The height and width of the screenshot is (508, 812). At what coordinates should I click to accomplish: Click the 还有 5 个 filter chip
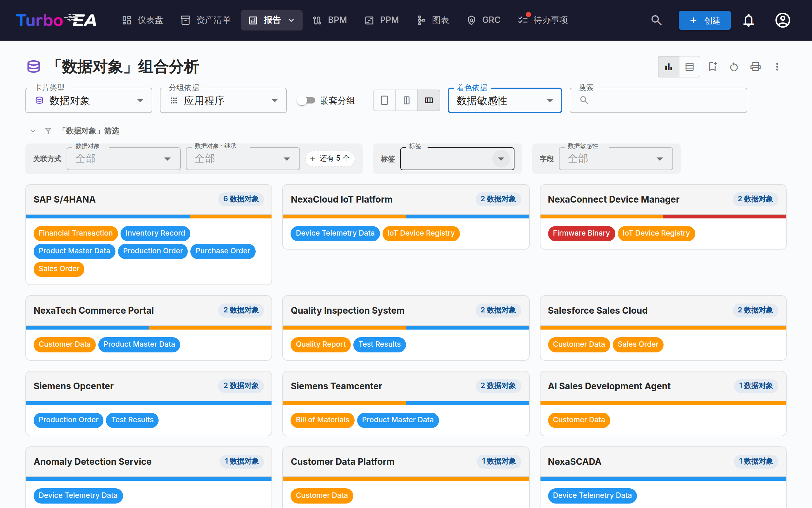(x=330, y=158)
